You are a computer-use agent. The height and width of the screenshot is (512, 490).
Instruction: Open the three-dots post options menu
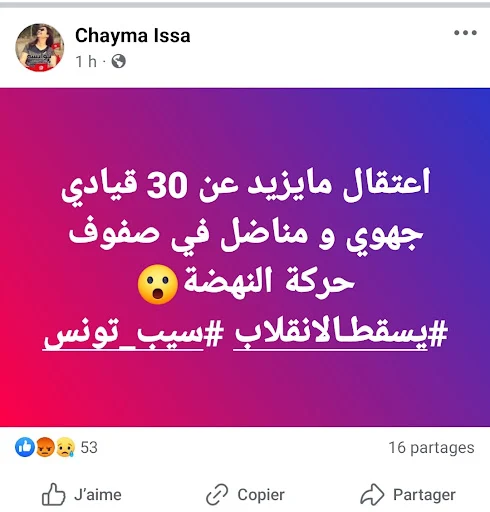point(465,33)
